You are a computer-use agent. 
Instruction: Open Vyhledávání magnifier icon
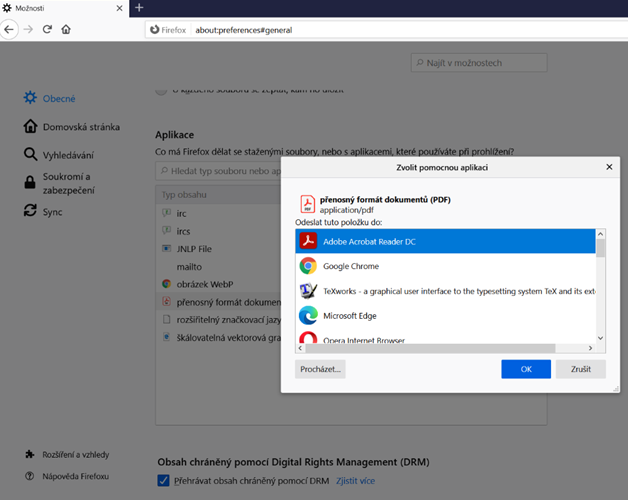click(x=30, y=154)
